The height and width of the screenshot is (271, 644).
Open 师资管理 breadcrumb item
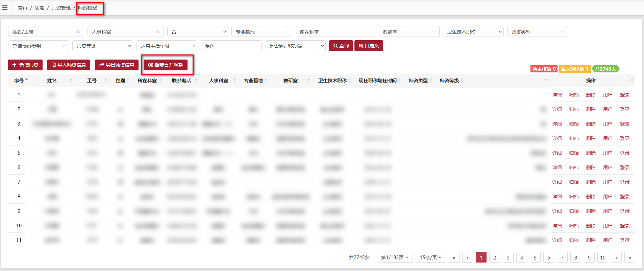[61, 8]
